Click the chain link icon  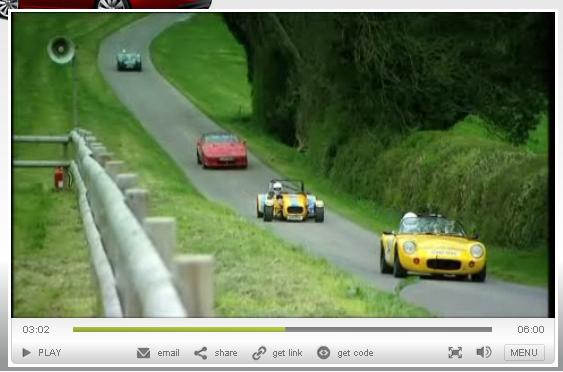(259, 353)
